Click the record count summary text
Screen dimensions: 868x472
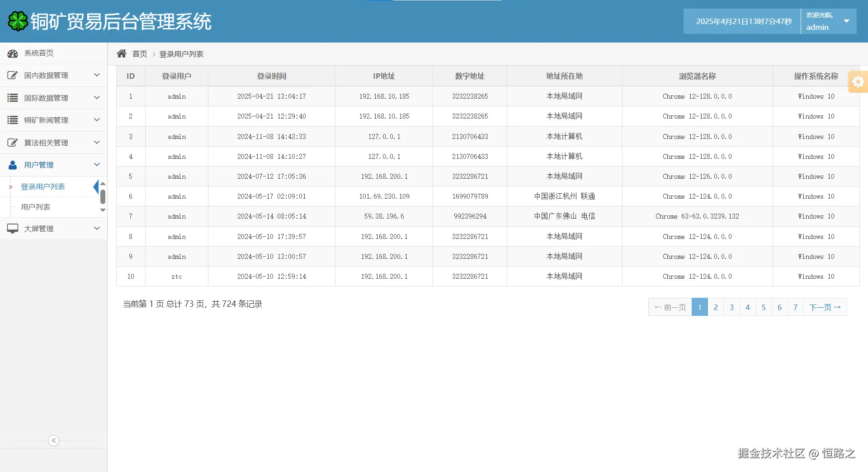193,304
